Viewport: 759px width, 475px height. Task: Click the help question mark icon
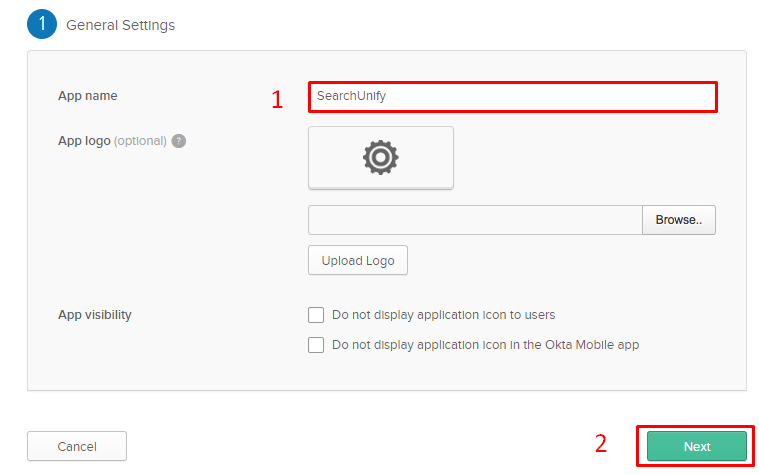point(178,141)
